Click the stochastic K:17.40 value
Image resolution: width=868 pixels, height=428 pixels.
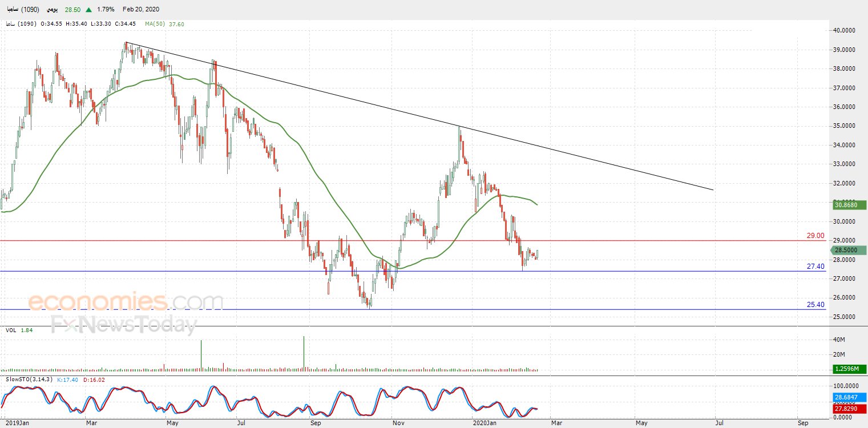(67, 379)
